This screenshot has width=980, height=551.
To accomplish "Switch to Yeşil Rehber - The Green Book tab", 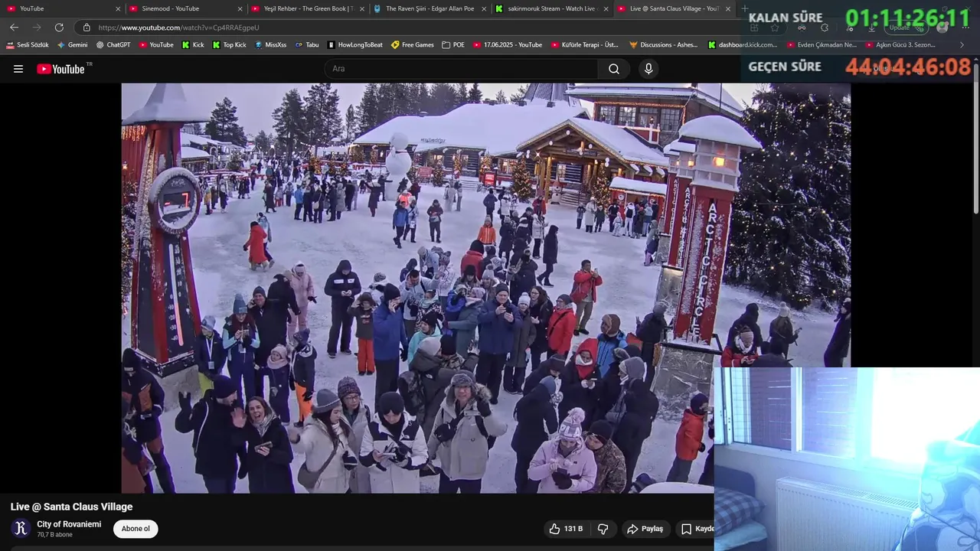I will [x=307, y=9].
